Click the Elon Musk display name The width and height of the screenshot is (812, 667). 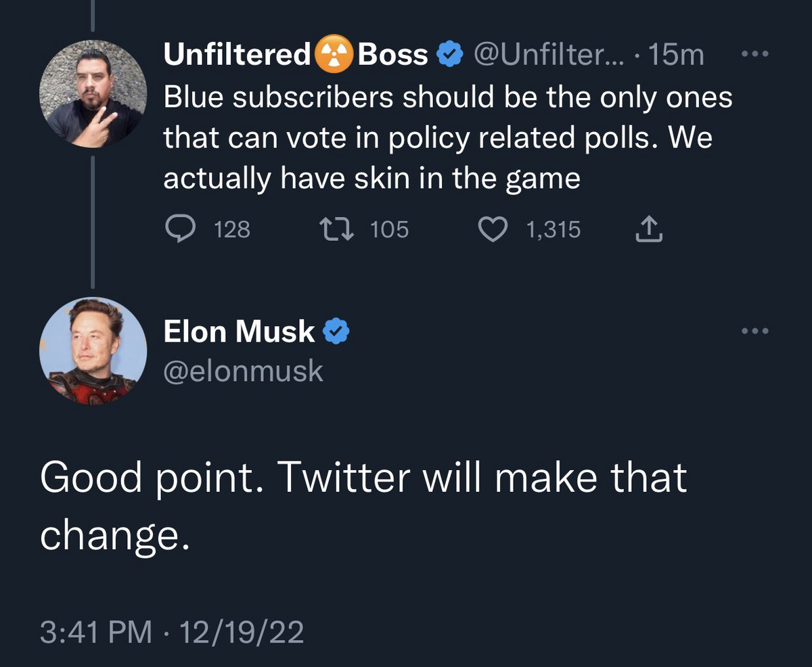click(x=238, y=331)
